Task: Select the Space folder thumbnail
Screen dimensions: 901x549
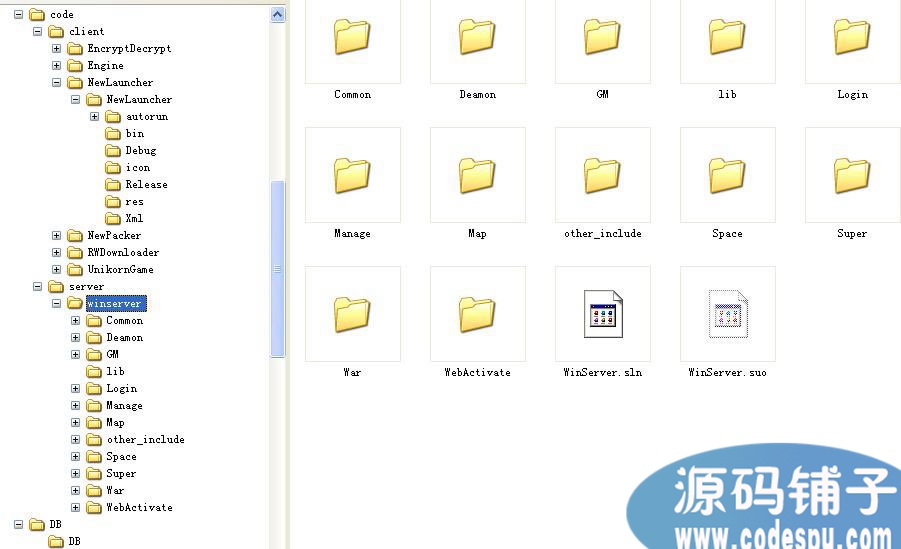Action: point(727,175)
